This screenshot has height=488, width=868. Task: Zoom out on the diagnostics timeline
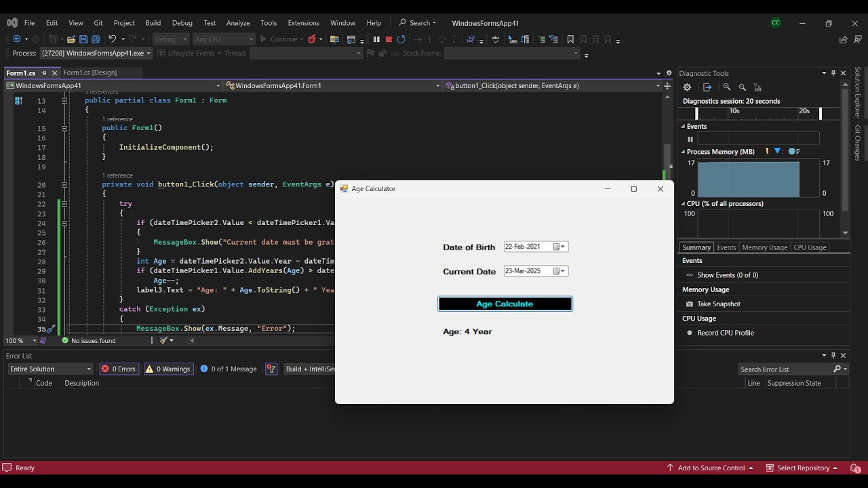coord(743,87)
